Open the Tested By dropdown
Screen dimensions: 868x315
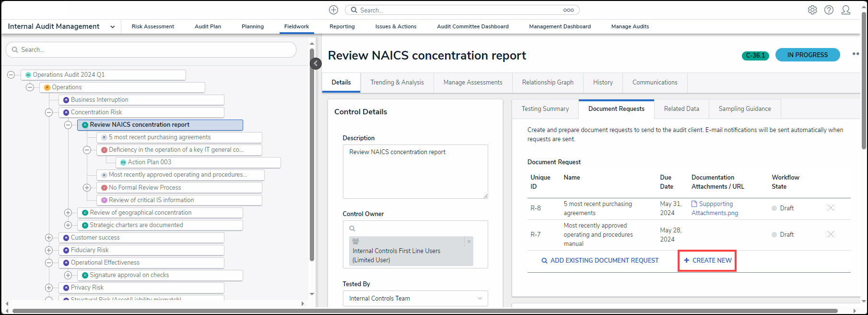(x=415, y=298)
